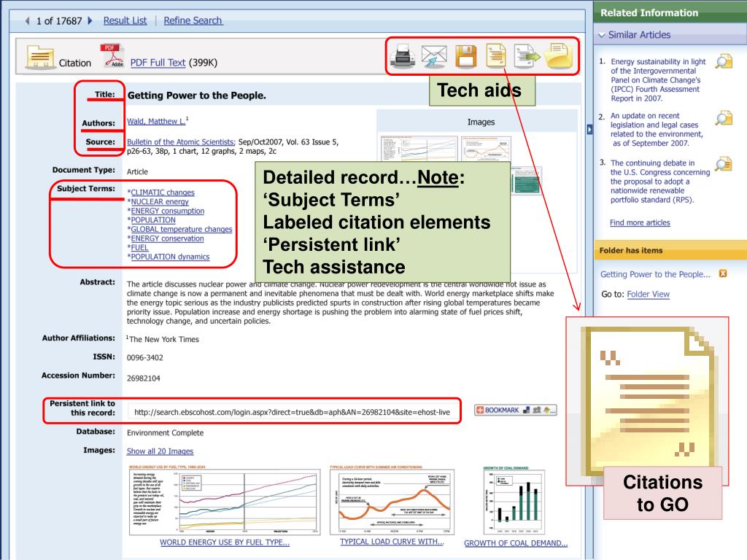Go to next result arrow
Screen dimensions: 747x560
90,20
